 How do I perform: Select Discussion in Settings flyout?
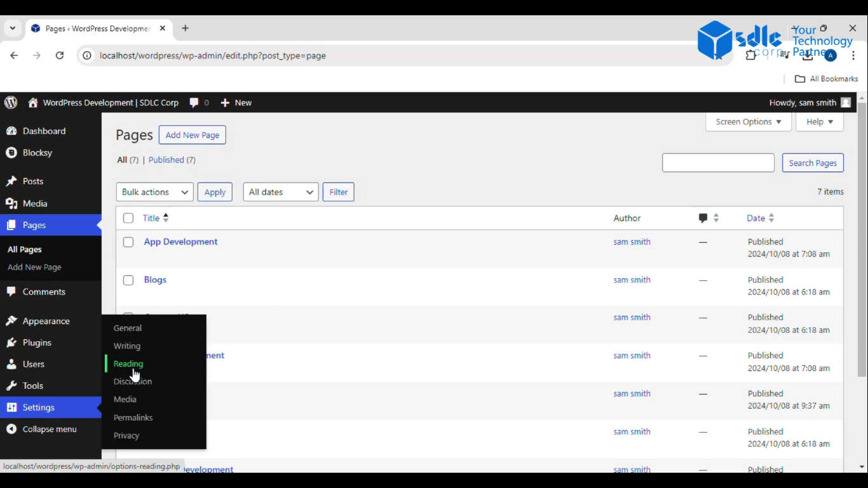point(133,381)
